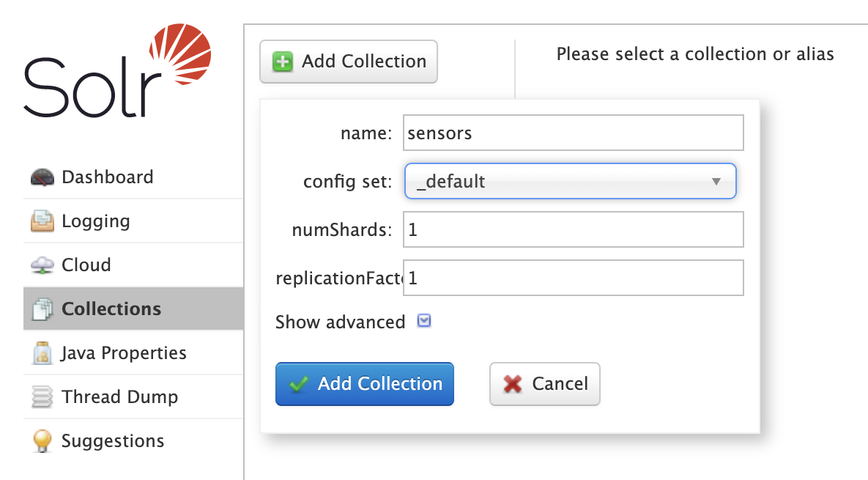Image resolution: width=868 pixels, height=480 pixels.
Task: Click the name input field
Action: (x=573, y=133)
